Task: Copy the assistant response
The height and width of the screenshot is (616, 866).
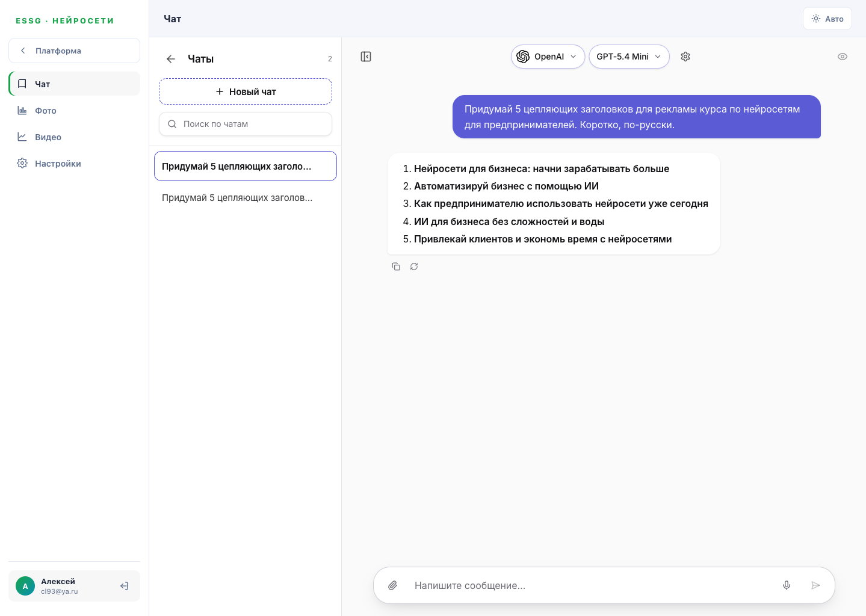Action: coord(396,266)
